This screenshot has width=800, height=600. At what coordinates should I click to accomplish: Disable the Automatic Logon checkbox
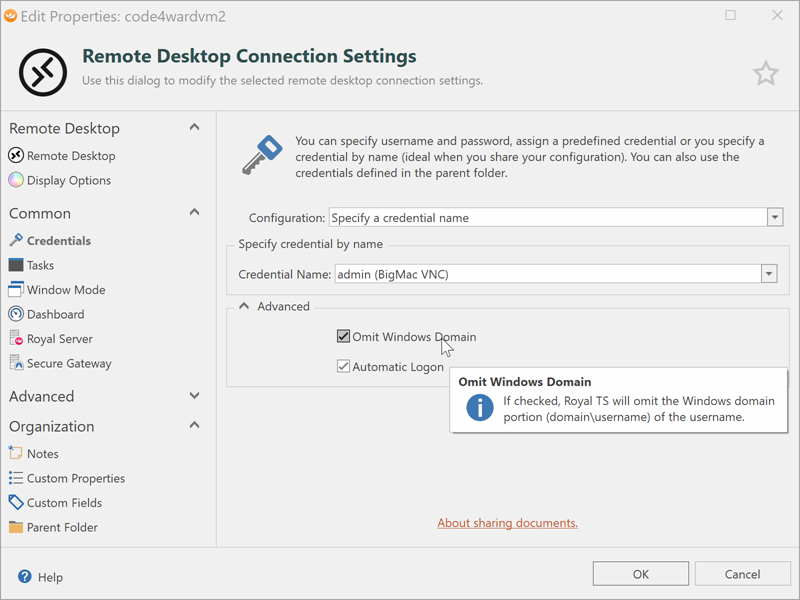pos(344,367)
